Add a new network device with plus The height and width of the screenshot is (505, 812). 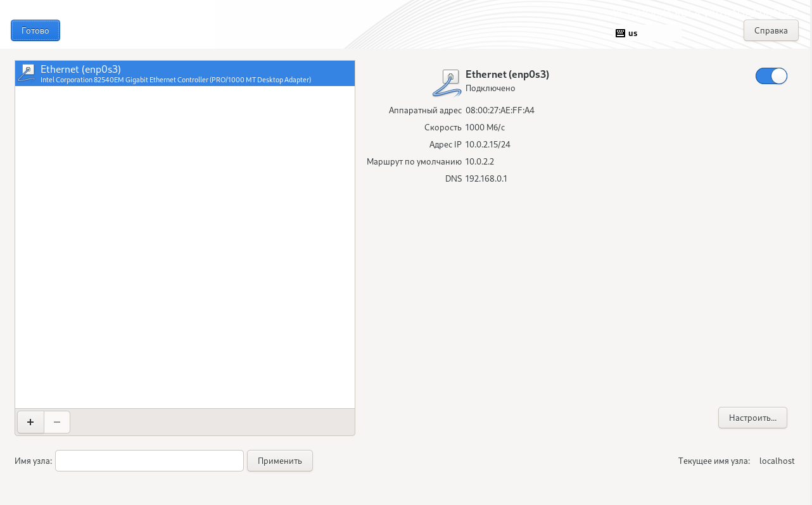[30, 422]
